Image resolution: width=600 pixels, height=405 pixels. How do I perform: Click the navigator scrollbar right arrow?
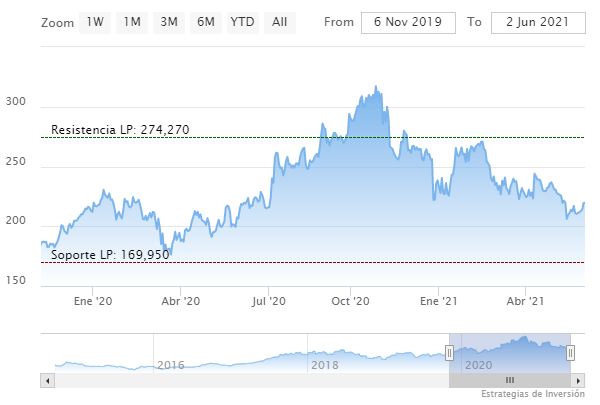click(577, 381)
